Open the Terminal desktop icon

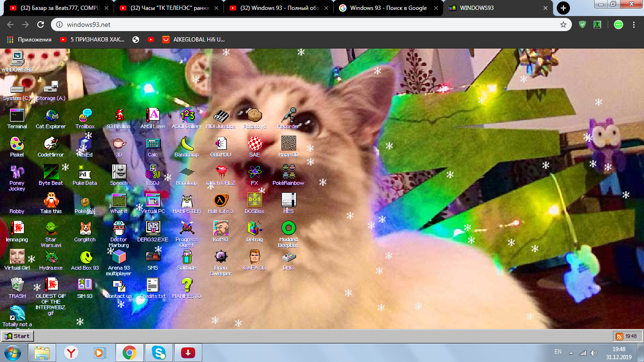click(x=17, y=116)
